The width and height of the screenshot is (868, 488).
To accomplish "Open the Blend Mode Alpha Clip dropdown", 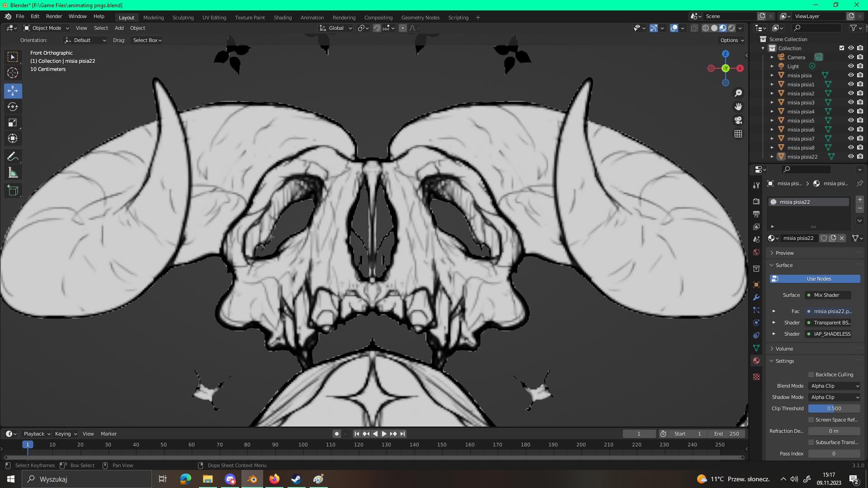I will [x=834, y=386].
